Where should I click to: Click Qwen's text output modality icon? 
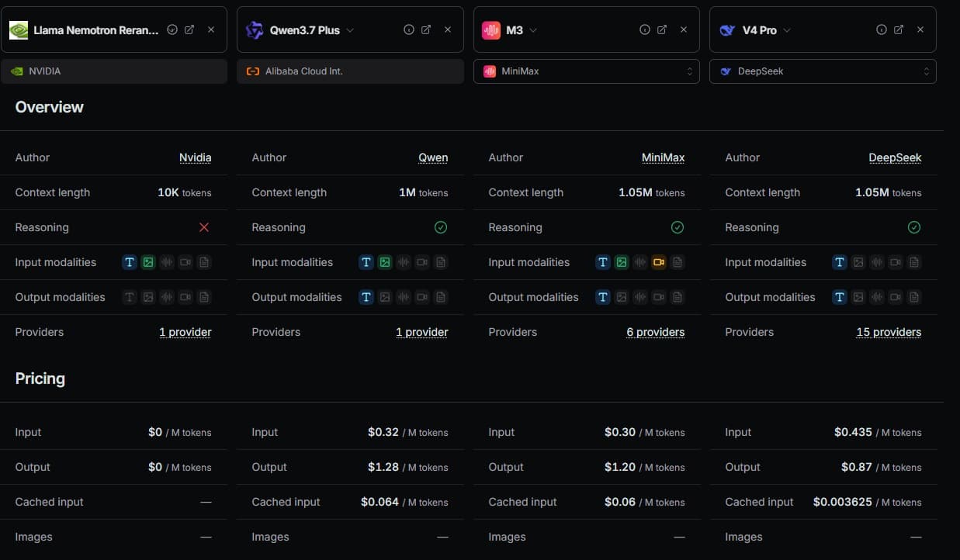366,297
